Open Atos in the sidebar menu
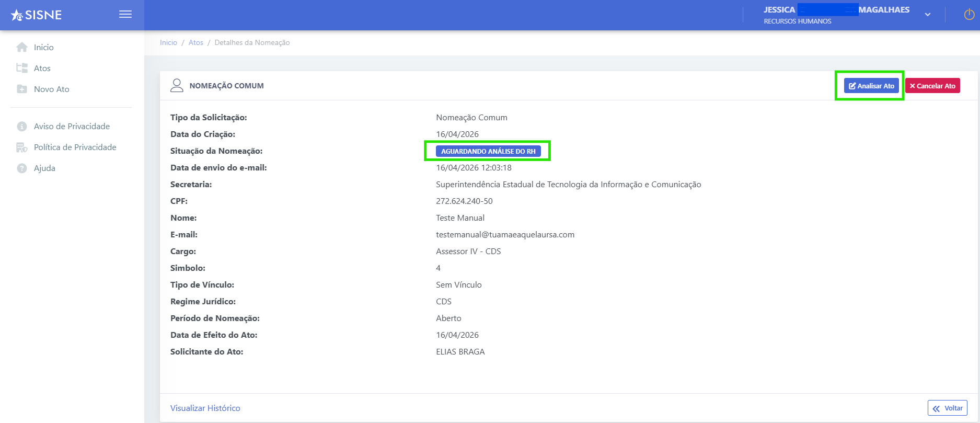Viewport: 980px width, 423px height. click(42, 68)
